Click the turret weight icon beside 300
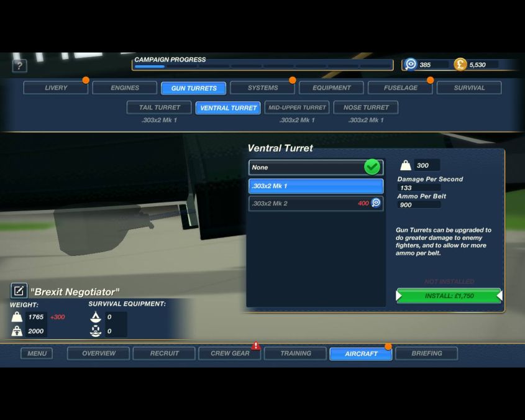This screenshot has width=525, height=420. tap(406, 165)
